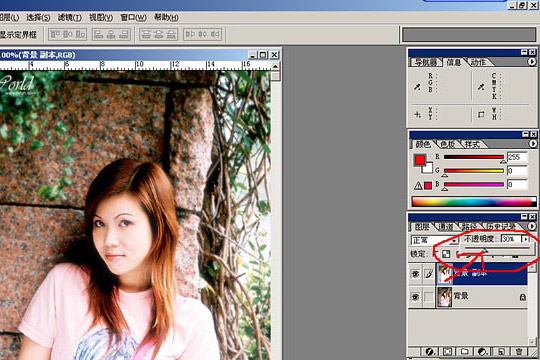The image size is (540, 360).
Task: Open the Color panel flyout menu arrow
Action: tap(532, 143)
